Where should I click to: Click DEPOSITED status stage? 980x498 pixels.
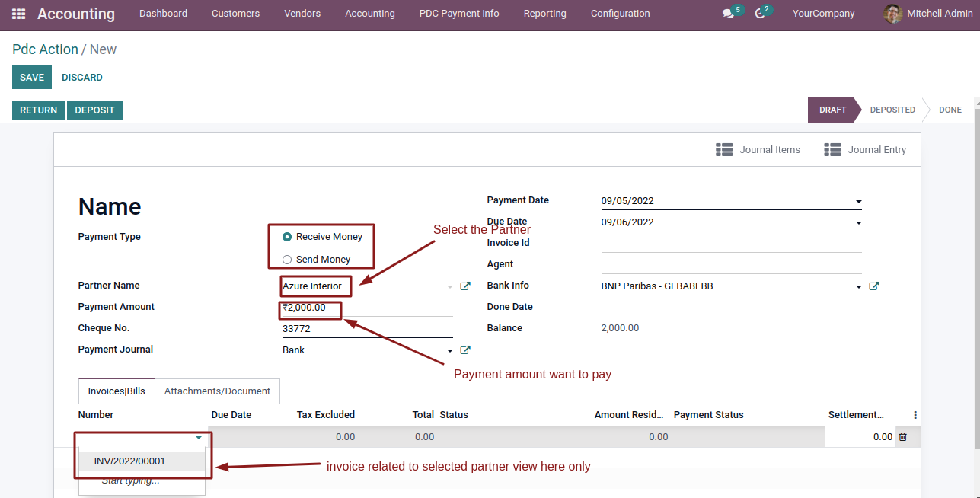click(892, 110)
